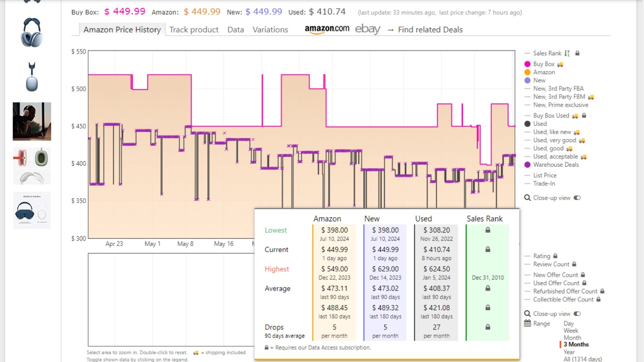Toggle the Rating legend entry
The height and width of the screenshot is (362, 644).
coord(542,256)
